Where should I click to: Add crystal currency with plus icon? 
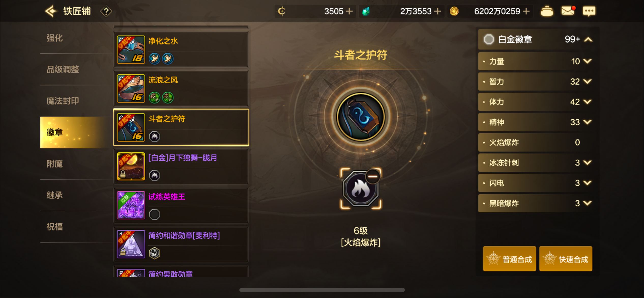[x=437, y=11]
